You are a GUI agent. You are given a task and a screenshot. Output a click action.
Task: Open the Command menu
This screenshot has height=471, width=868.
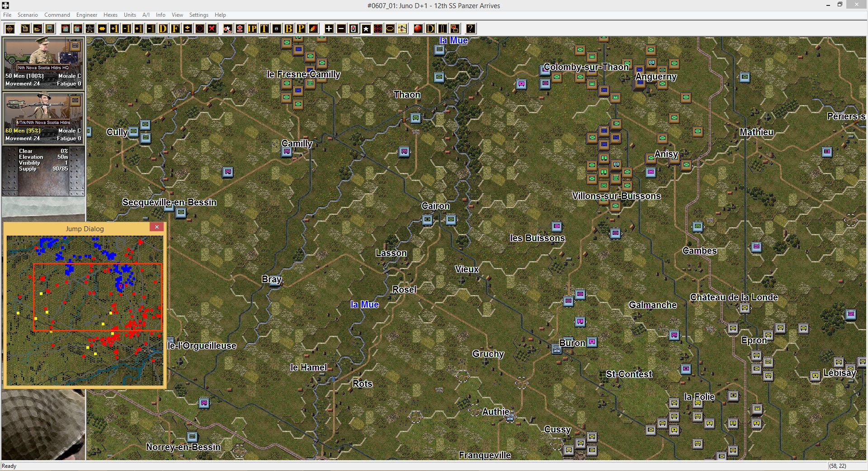click(x=57, y=15)
